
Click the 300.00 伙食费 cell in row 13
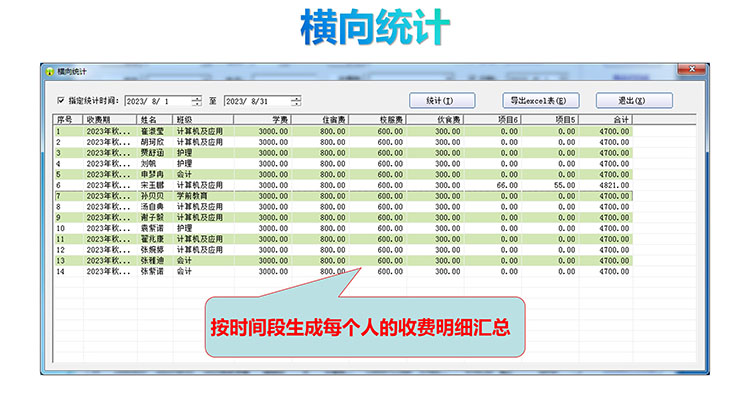click(x=447, y=261)
